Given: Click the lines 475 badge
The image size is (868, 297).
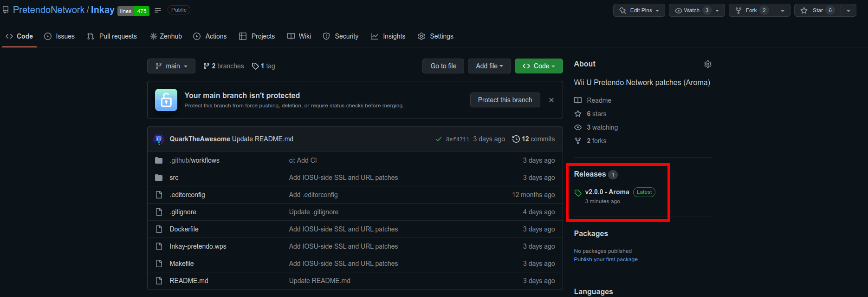Looking at the screenshot, I should [x=133, y=11].
